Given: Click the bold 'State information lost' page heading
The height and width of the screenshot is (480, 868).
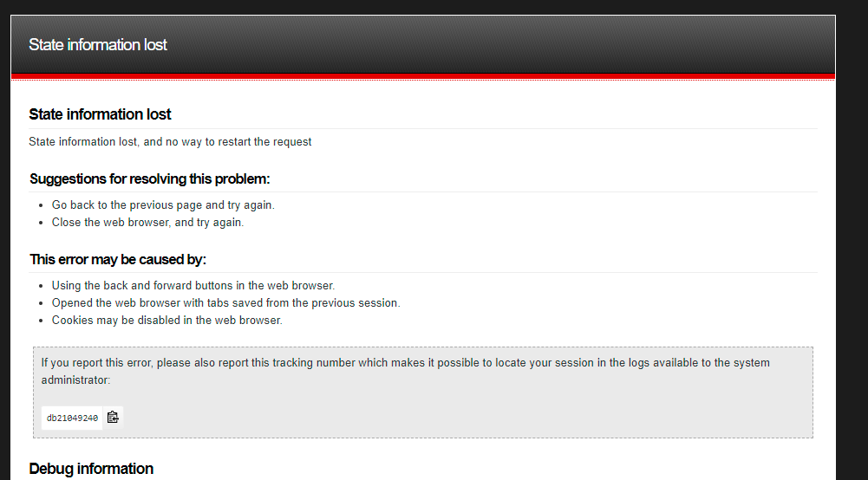Looking at the screenshot, I should 100,114.
